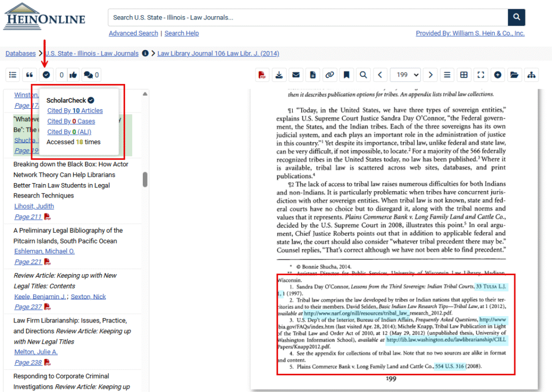Open the Cited By 10 Articles link
This screenshot has width=552, height=392.
(75, 111)
